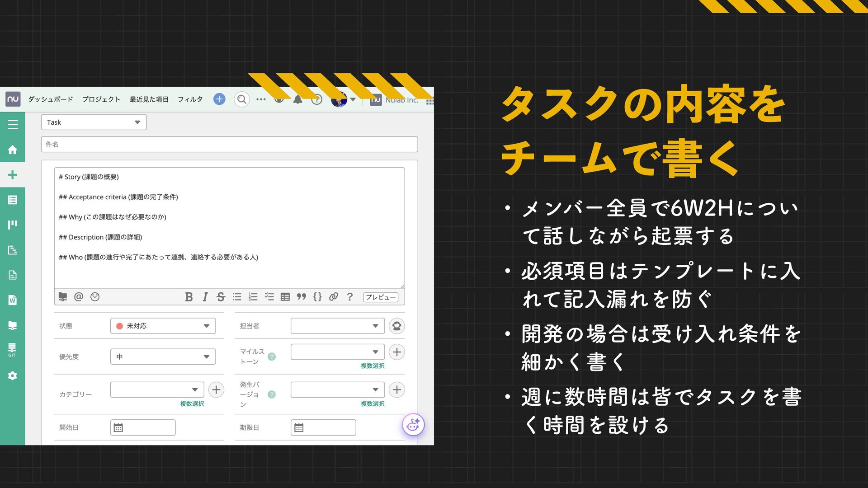The height and width of the screenshot is (488, 868).
Task: Open the ダッシュボード menu item
Action: coord(51,99)
